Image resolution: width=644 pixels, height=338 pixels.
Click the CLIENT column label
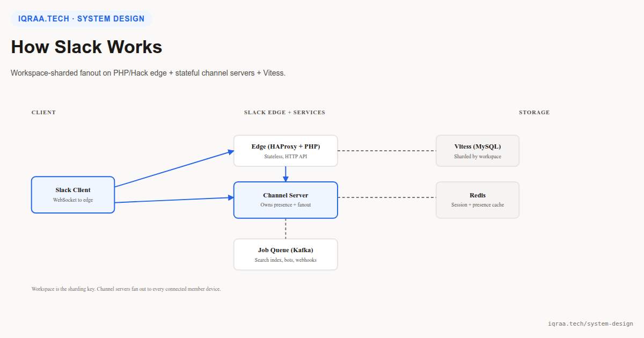coord(43,113)
